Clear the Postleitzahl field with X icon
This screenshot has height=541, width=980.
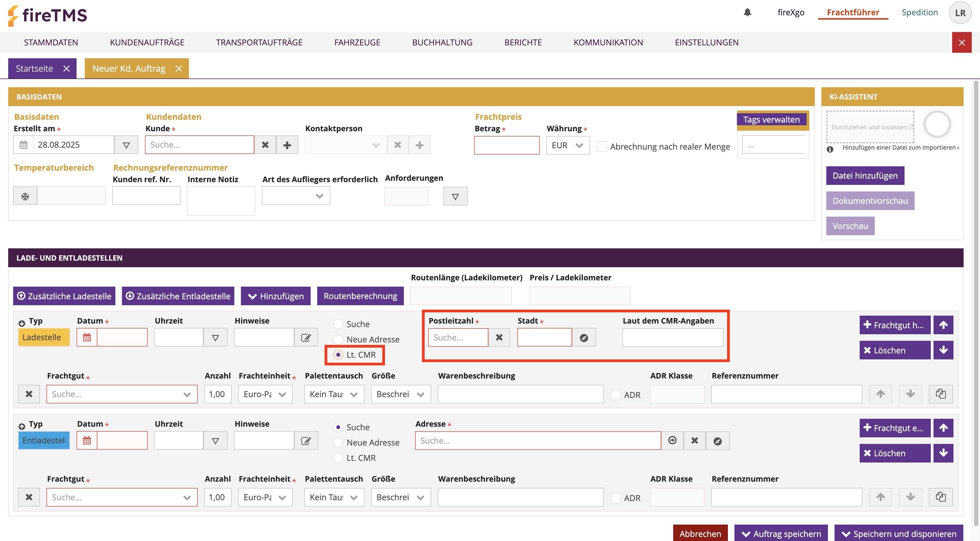[499, 338]
